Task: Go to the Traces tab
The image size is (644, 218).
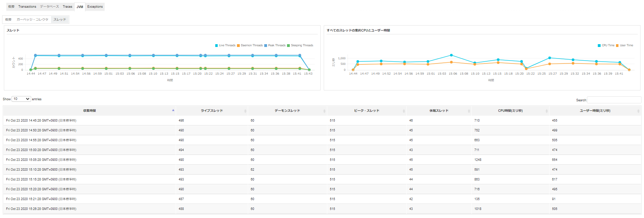Action: click(x=68, y=7)
